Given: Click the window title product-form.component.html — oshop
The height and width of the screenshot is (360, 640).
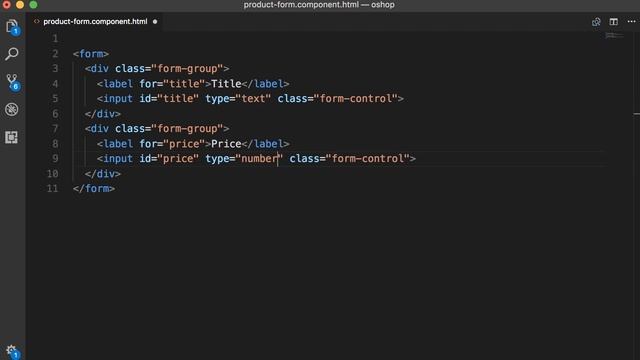Looking at the screenshot, I should point(319,5).
